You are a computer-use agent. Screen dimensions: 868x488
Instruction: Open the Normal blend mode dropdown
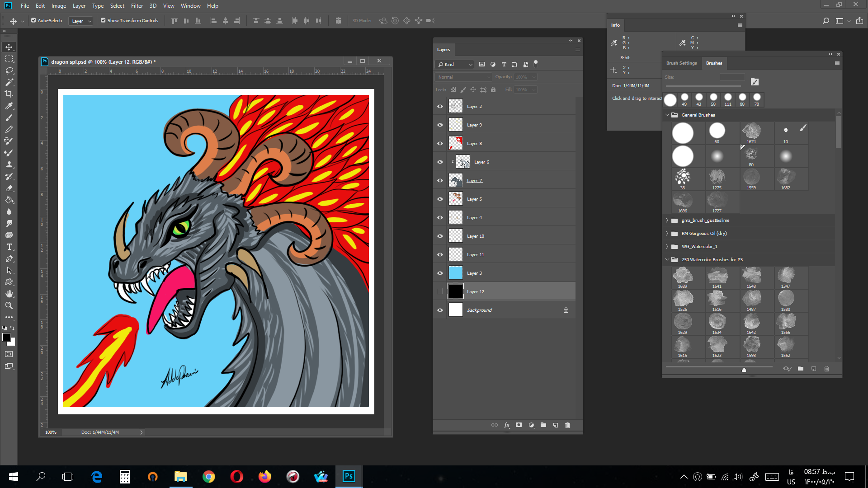click(463, 77)
